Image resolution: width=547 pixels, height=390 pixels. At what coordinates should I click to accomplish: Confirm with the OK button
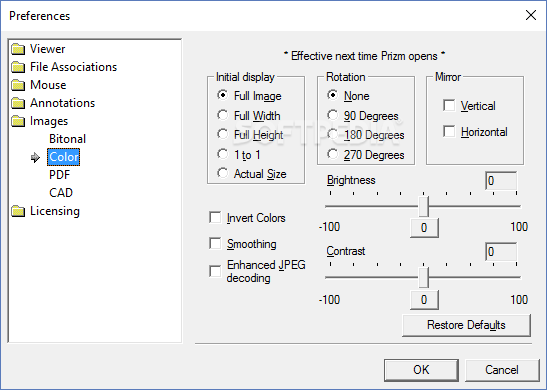click(x=421, y=370)
